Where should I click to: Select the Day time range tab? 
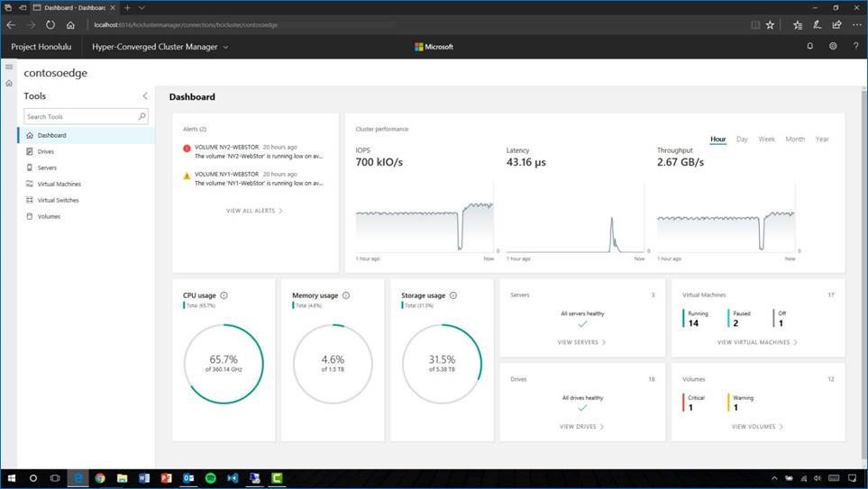742,140
